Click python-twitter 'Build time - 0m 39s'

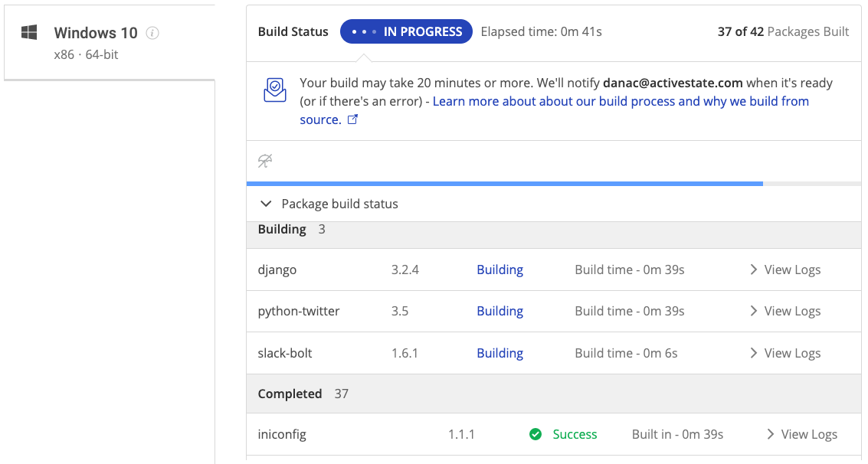click(630, 312)
